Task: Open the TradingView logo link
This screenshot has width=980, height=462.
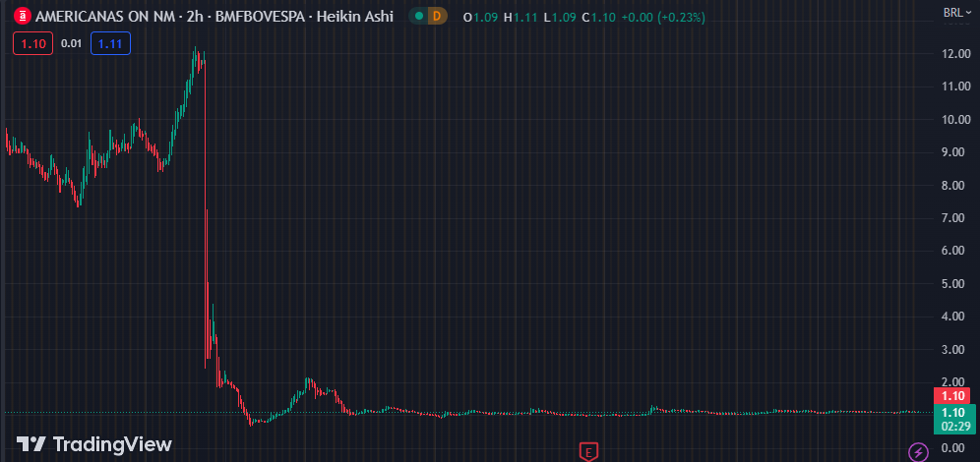Action: pyautogui.click(x=93, y=444)
